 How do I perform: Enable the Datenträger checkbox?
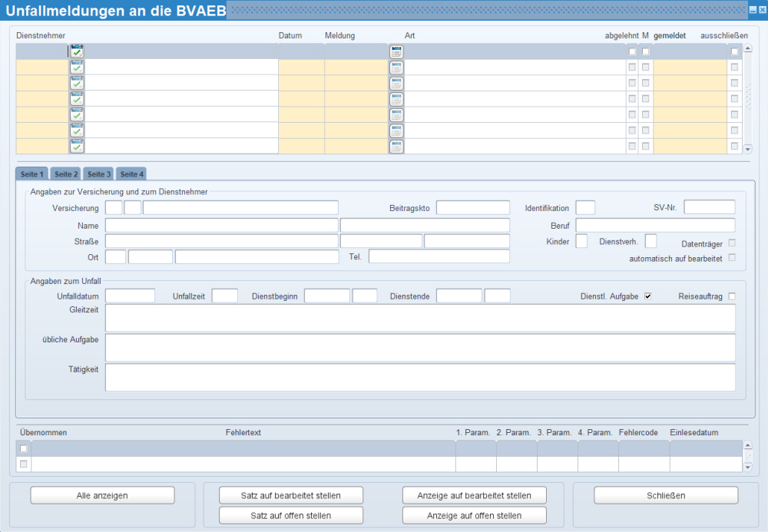pyautogui.click(x=732, y=243)
